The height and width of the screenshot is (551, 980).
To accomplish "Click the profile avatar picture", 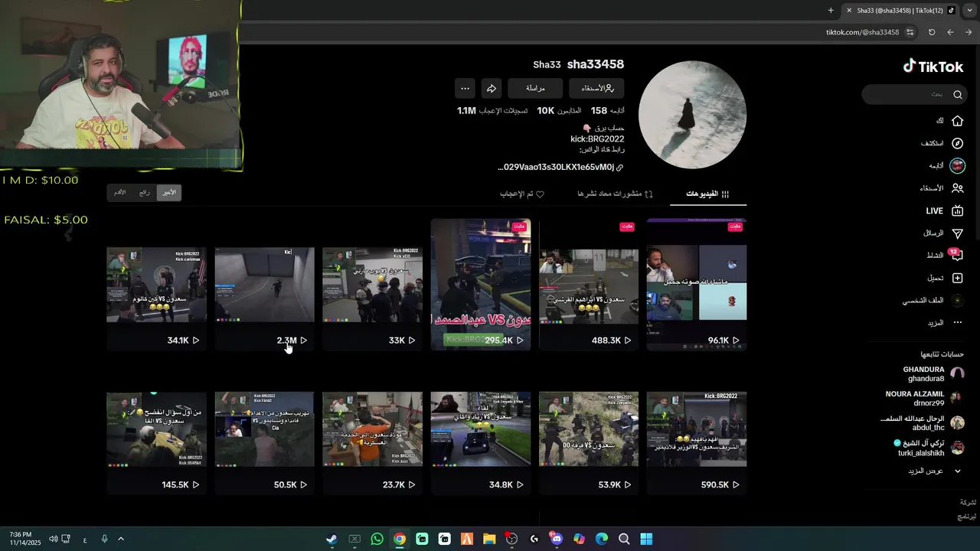I will (x=692, y=115).
